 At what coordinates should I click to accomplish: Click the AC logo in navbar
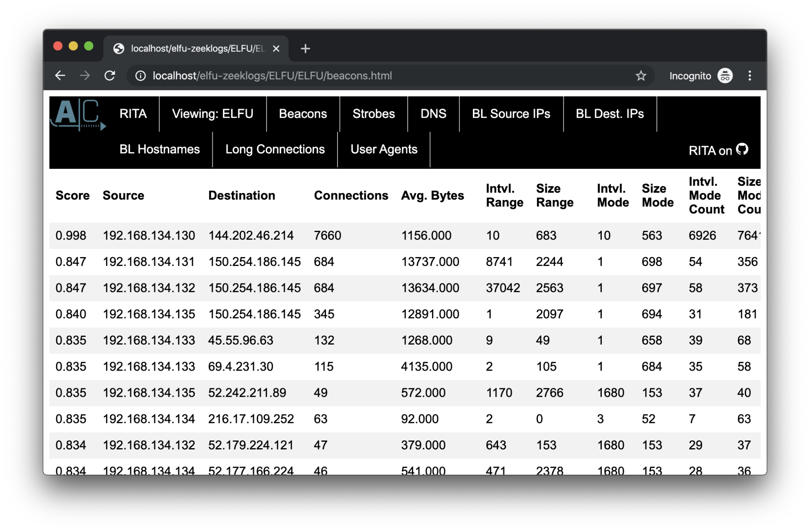[78, 115]
